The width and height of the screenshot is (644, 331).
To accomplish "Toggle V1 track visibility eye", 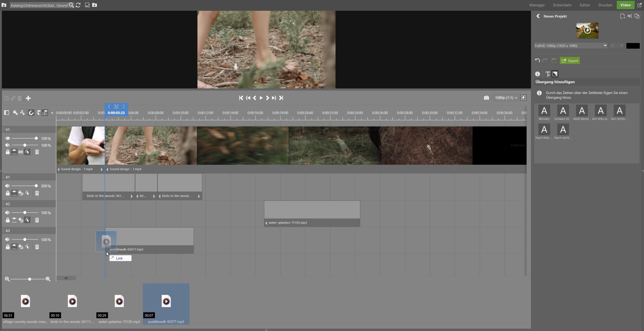I will 8,138.
